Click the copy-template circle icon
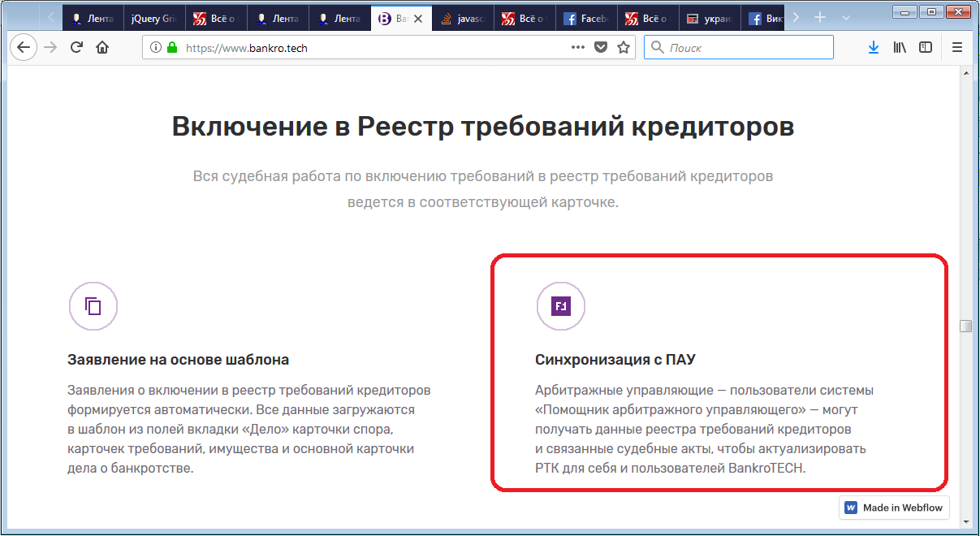The image size is (980, 536). [93, 306]
